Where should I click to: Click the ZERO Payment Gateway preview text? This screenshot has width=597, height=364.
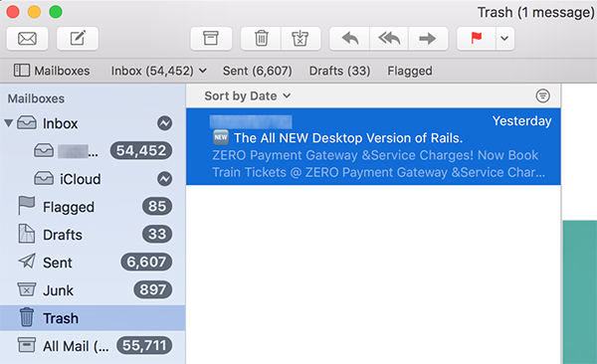(378, 164)
